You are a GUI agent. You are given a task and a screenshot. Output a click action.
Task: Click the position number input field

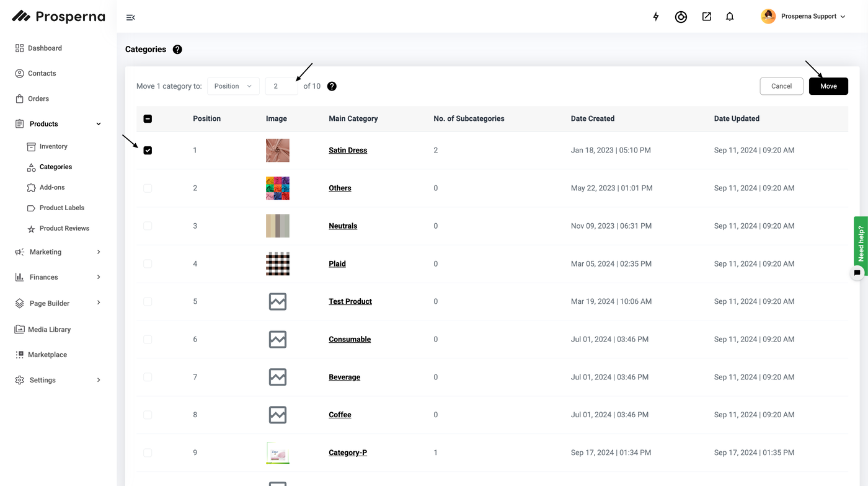click(x=281, y=86)
